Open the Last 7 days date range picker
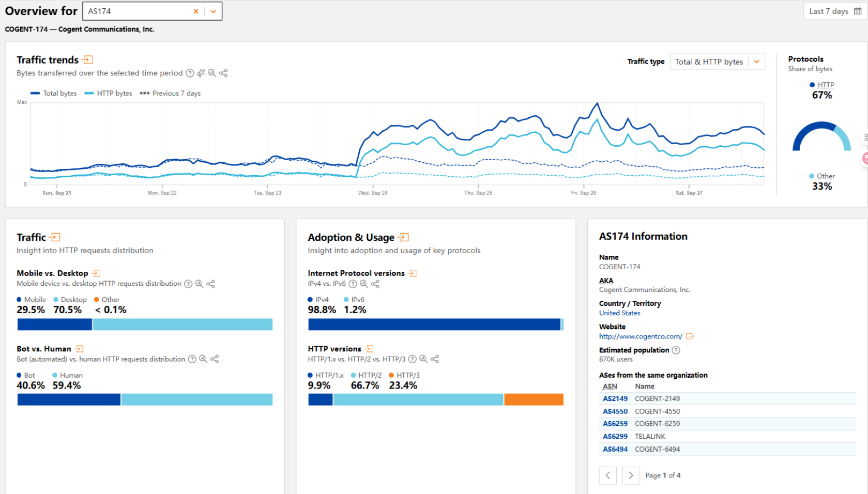 point(834,11)
